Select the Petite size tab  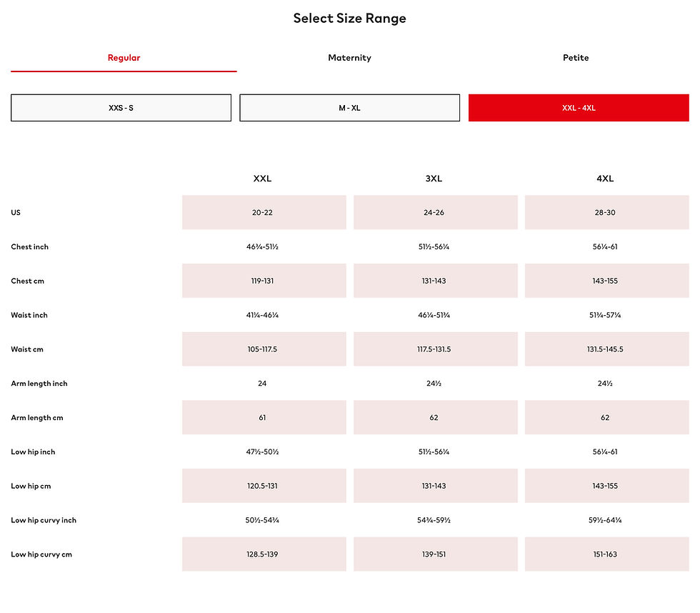[x=576, y=58]
